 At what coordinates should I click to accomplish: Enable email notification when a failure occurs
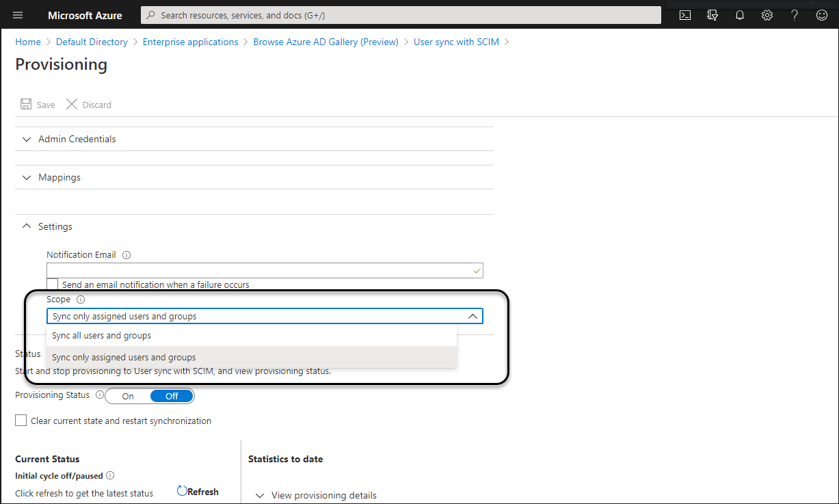52,284
